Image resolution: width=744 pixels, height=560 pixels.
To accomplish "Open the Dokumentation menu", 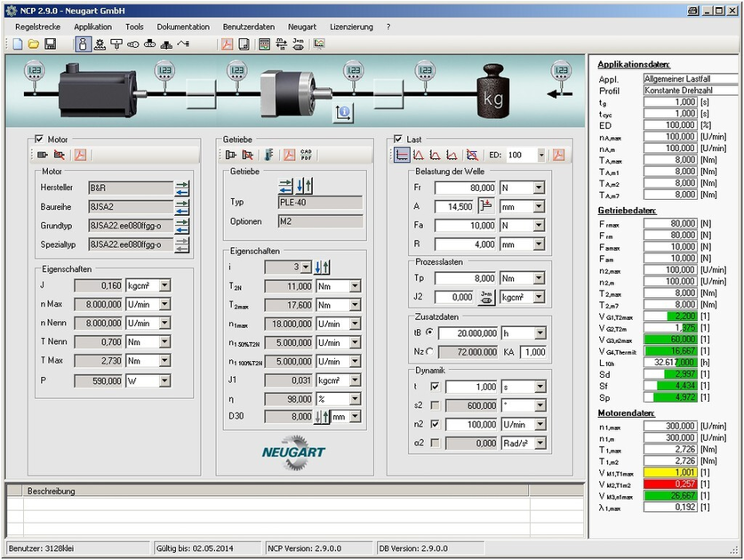I will coord(183,27).
